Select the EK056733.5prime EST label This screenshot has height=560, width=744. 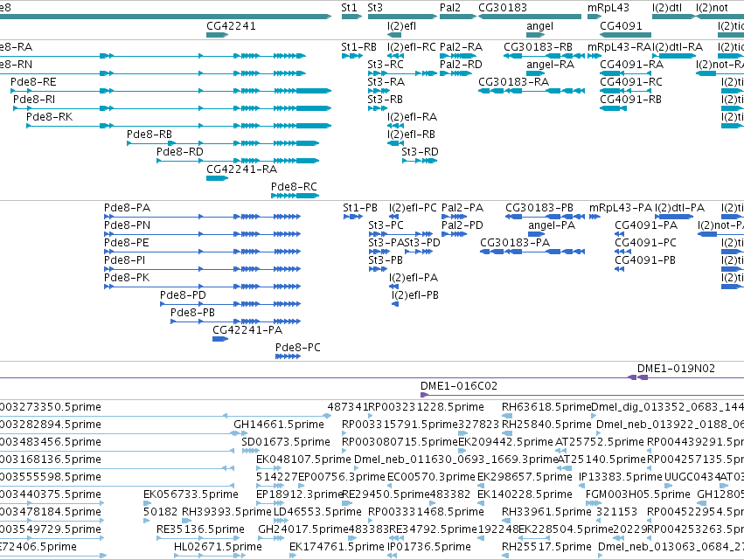191,495
